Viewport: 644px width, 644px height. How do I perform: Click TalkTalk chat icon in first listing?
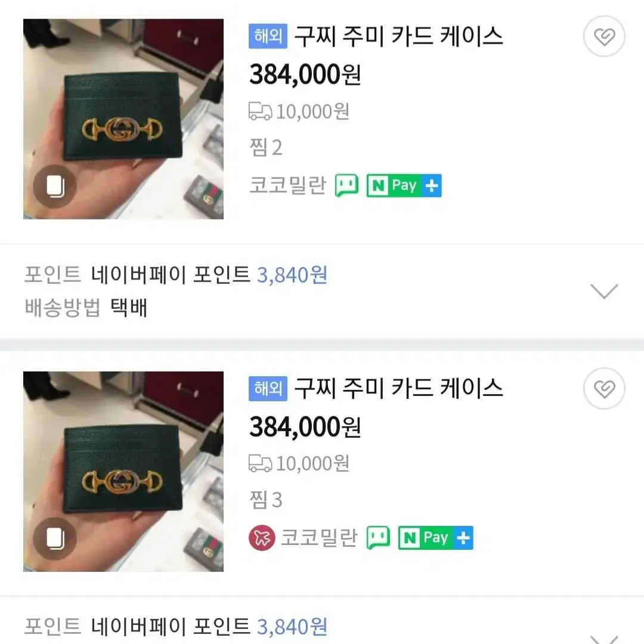coord(346,185)
